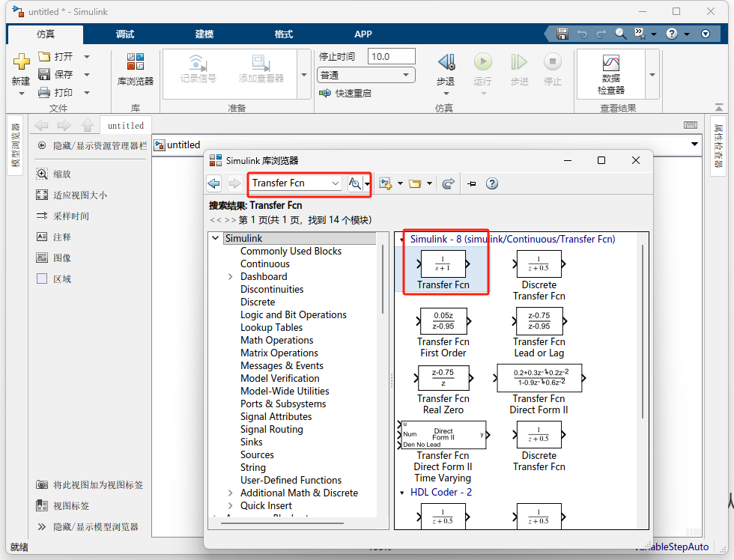Open the Viewmarks (视图标签) icon

tap(42, 505)
